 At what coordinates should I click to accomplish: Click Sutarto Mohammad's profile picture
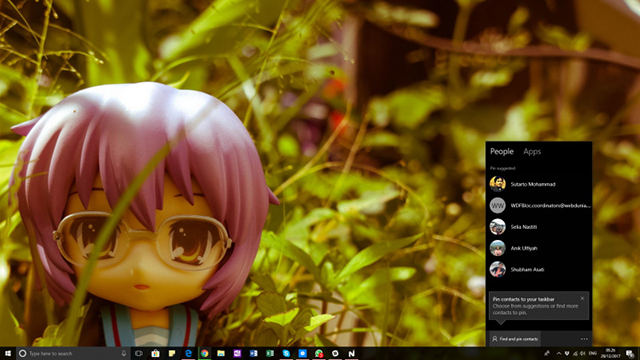(x=498, y=184)
